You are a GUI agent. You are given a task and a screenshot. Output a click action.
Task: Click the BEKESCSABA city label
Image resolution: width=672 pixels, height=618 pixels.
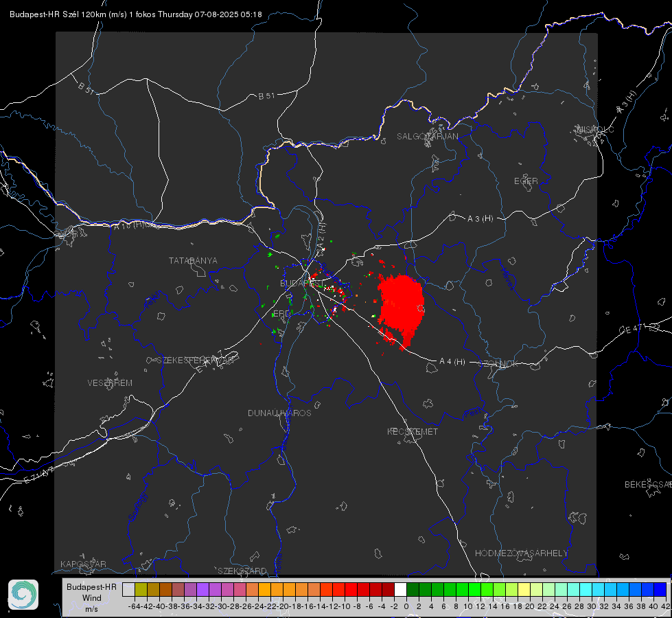tap(648, 485)
